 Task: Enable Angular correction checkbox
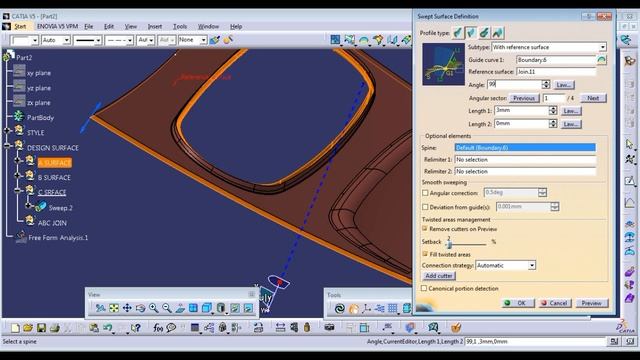click(x=425, y=193)
